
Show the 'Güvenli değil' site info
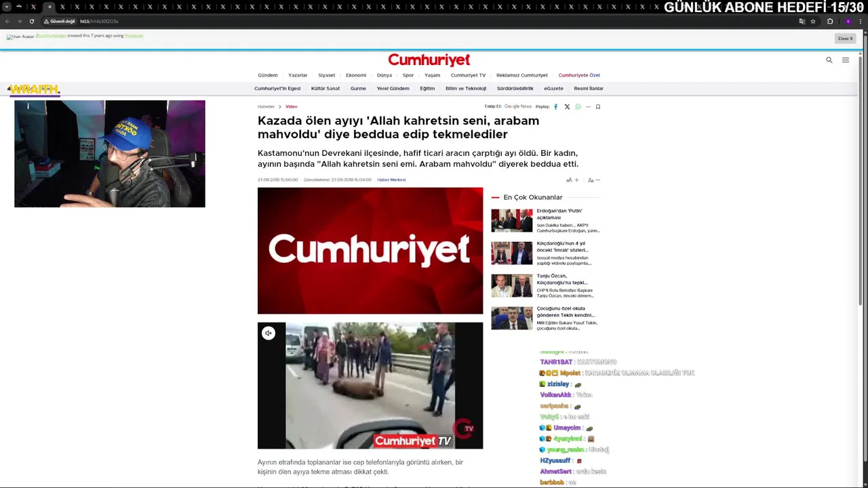(x=60, y=21)
